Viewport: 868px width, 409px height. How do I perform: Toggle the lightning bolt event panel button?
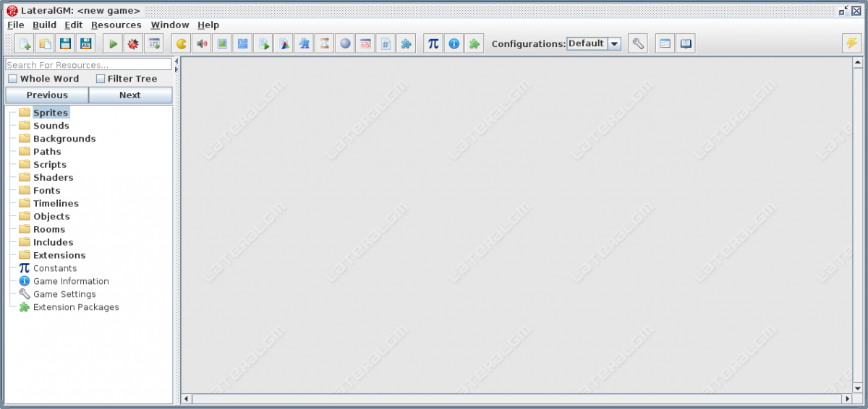(851, 44)
